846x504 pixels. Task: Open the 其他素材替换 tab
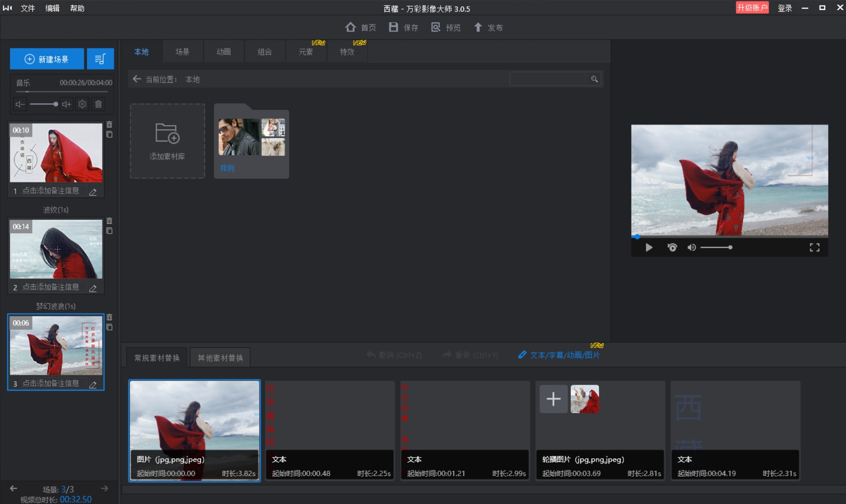pyautogui.click(x=220, y=358)
